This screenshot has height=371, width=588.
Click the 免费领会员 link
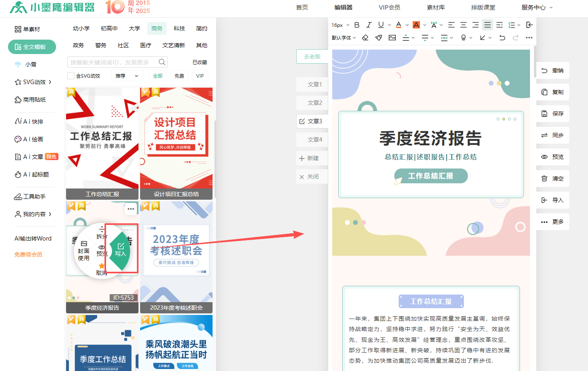(x=28, y=255)
